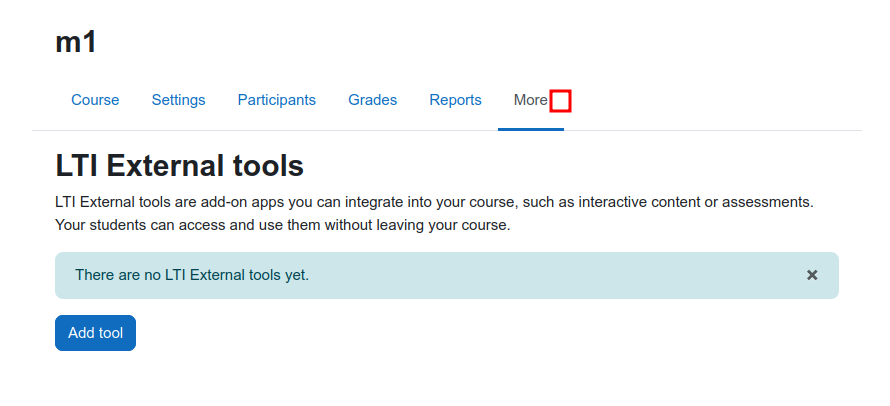The height and width of the screenshot is (406, 890).
Task: Click the Add tool button
Action: click(x=95, y=333)
